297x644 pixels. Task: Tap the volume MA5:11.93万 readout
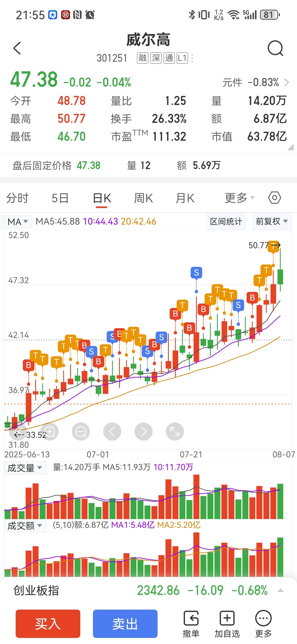pyautogui.click(x=127, y=467)
